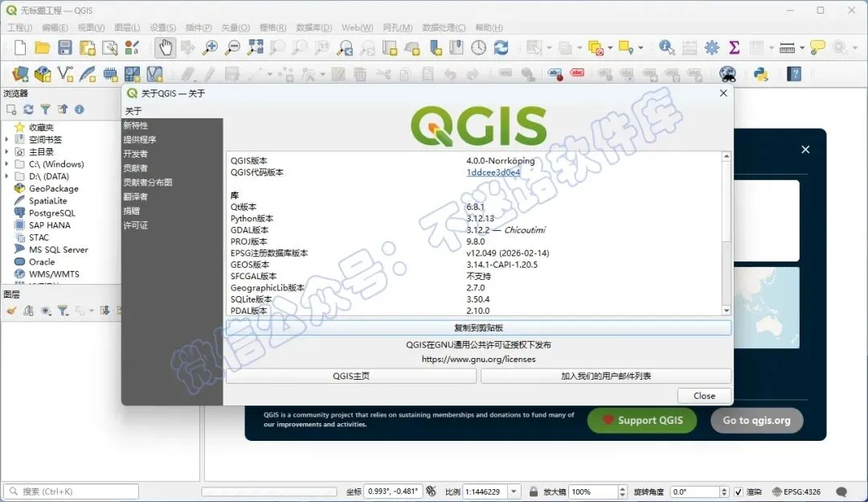The height and width of the screenshot is (502, 868).
Task: Open the 数据处理(C) menu
Action: tap(444, 27)
